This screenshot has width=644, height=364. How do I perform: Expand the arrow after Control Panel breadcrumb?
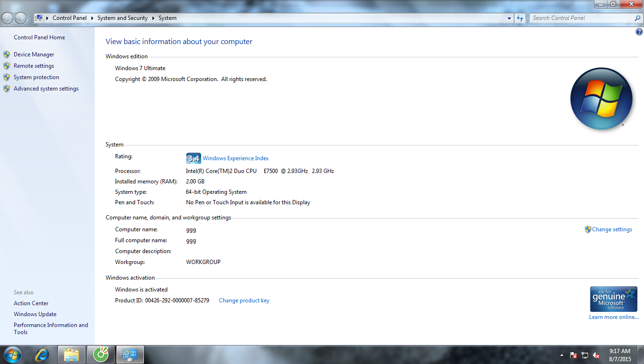(x=92, y=18)
